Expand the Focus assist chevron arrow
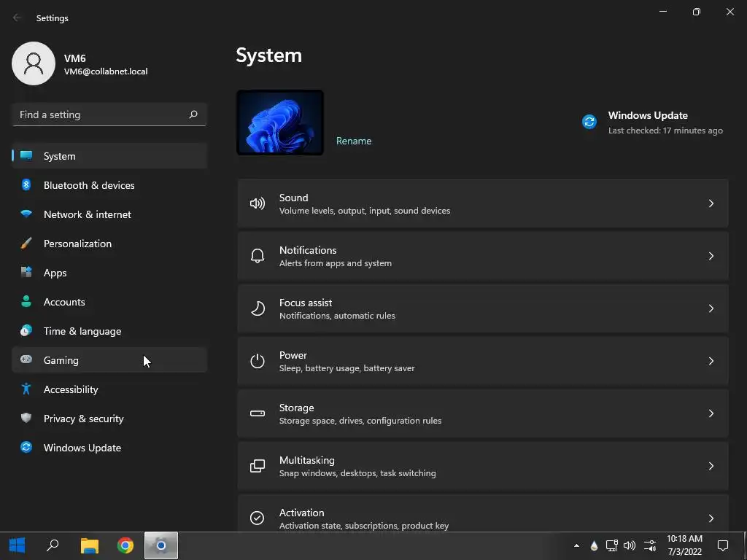 point(711,308)
